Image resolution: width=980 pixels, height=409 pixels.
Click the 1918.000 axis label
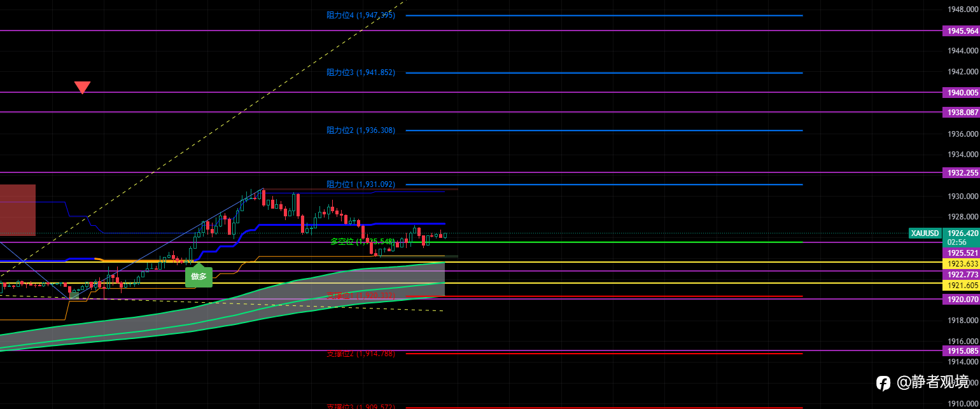coord(963,321)
